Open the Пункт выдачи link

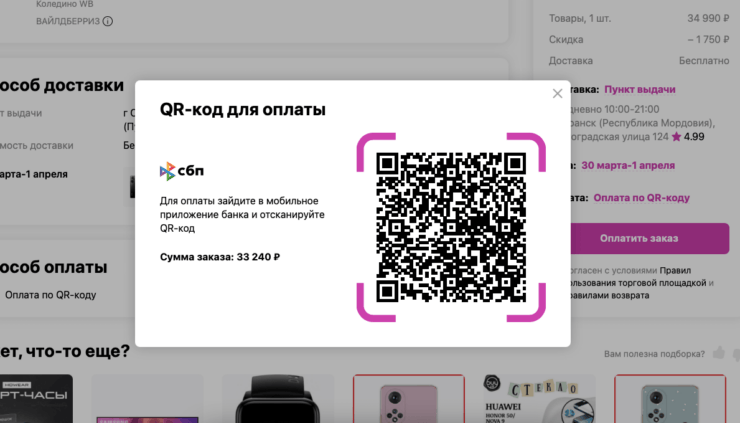639,89
